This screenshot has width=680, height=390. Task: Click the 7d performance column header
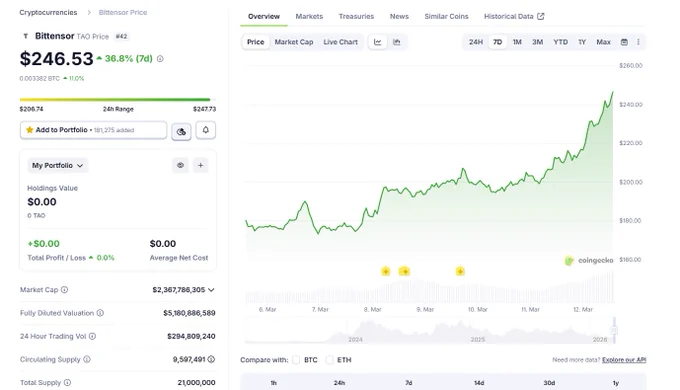coord(409,383)
